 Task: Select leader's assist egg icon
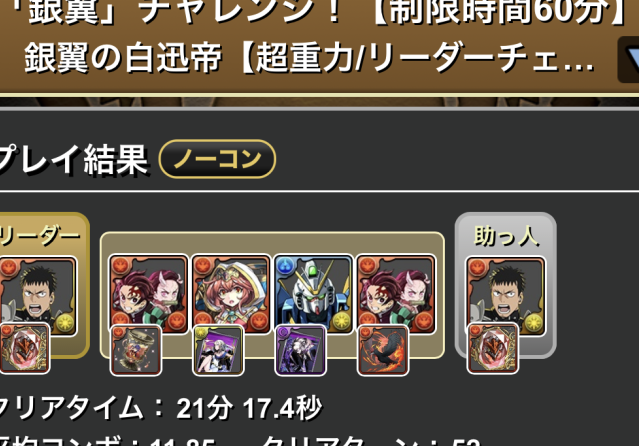coord(24,348)
